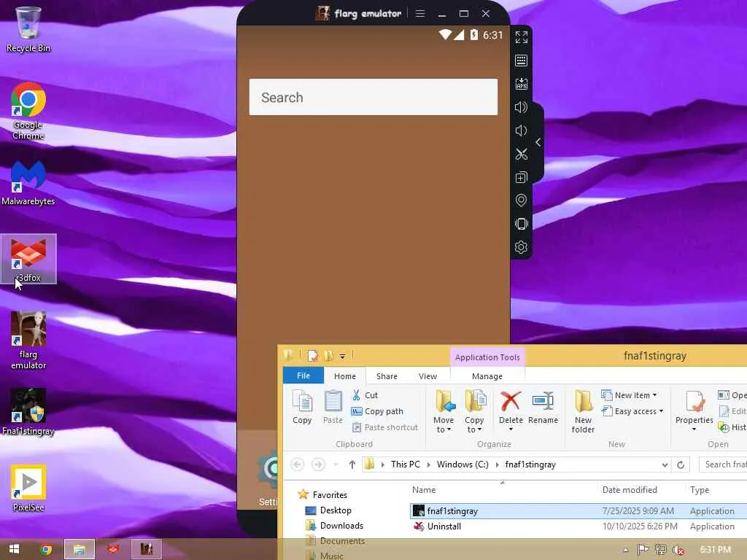Click the emulator Search field

[373, 97]
